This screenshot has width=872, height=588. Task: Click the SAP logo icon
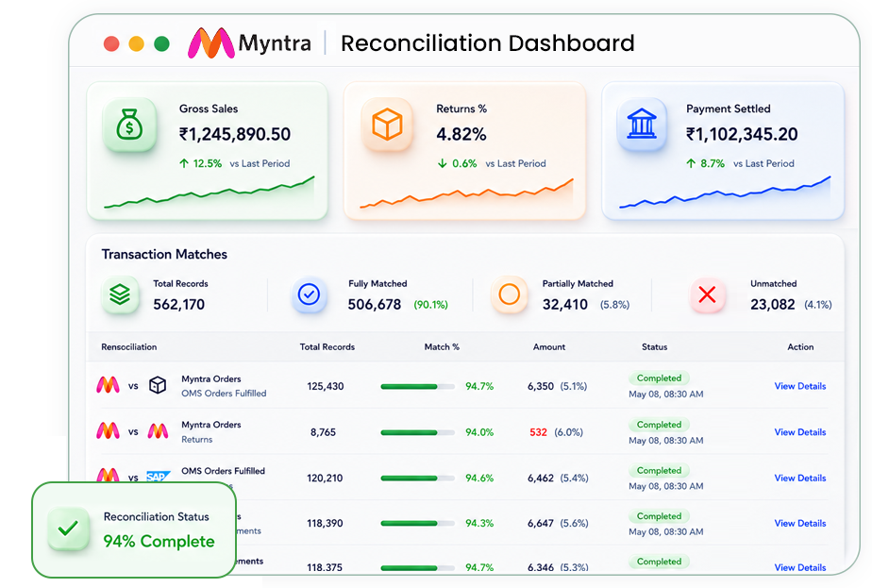(158, 477)
